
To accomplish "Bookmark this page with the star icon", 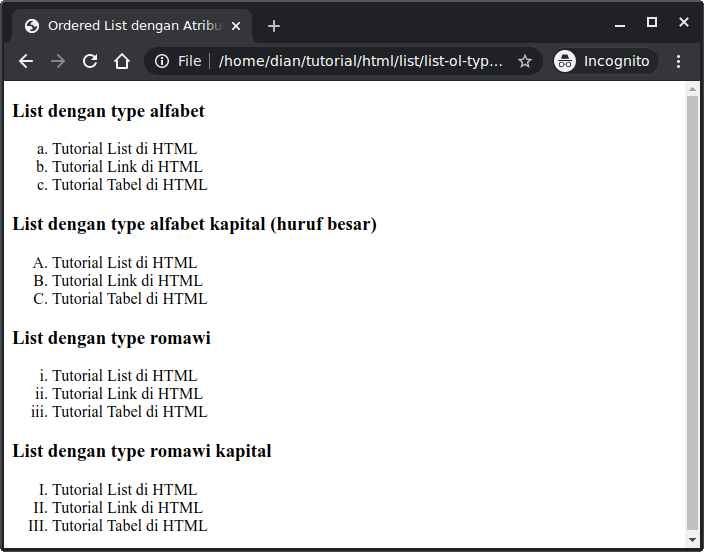I will click(x=525, y=61).
